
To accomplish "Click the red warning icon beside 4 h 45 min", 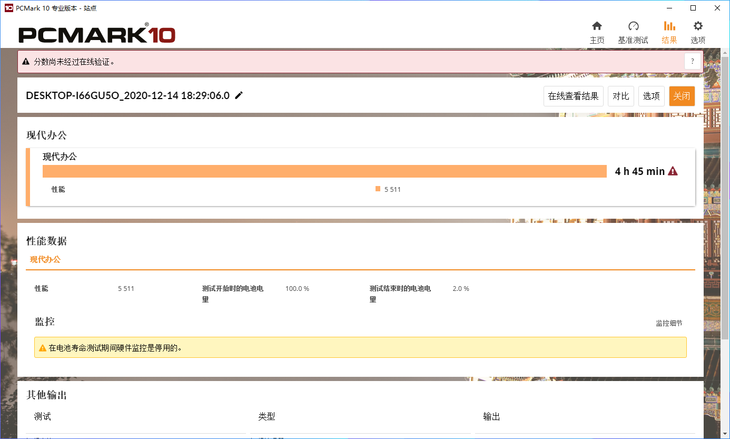I will click(673, 171).
